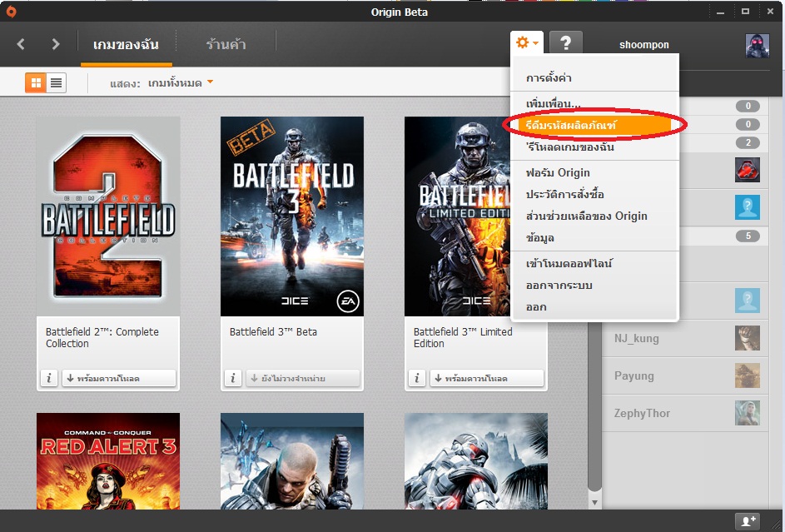Open the Crysis 2 cover art
Image resolution: width=785 pixels, height=532 pixels.
click(x=476, y=461)
